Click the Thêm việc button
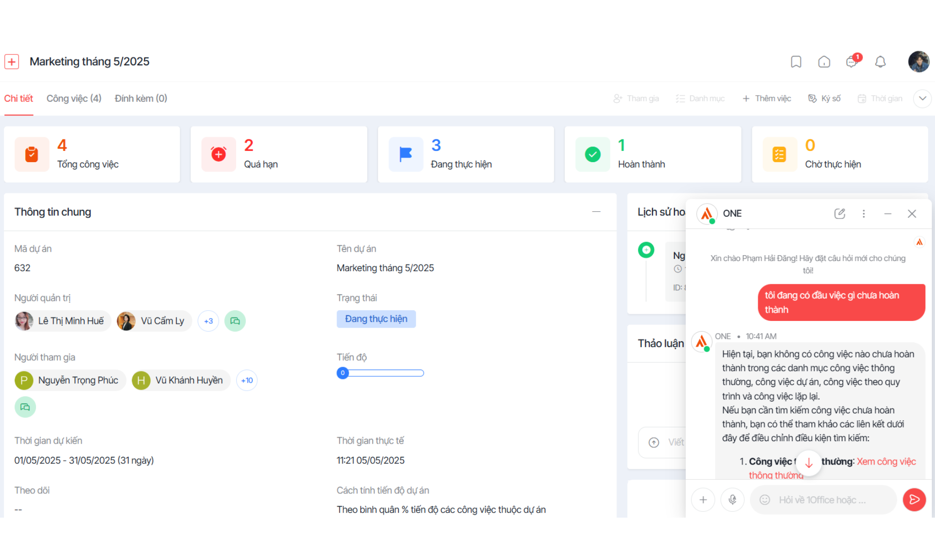935x560 pixels. tap(767, 98)
